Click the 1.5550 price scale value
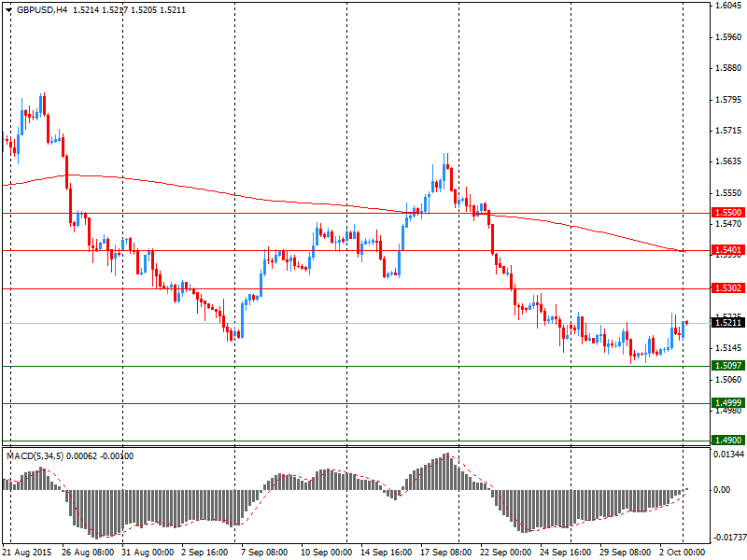Image resolution: width=747 pixels, height=560 pixels. (x=729, y=193)
